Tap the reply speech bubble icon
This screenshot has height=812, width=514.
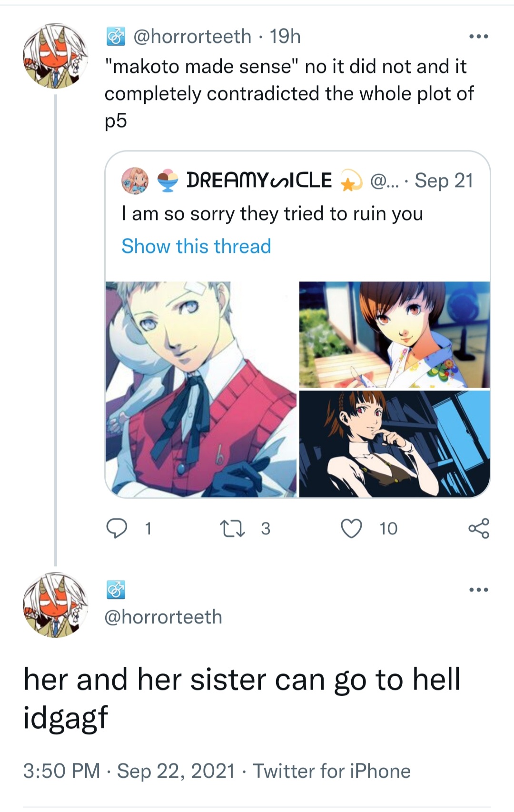116,528
